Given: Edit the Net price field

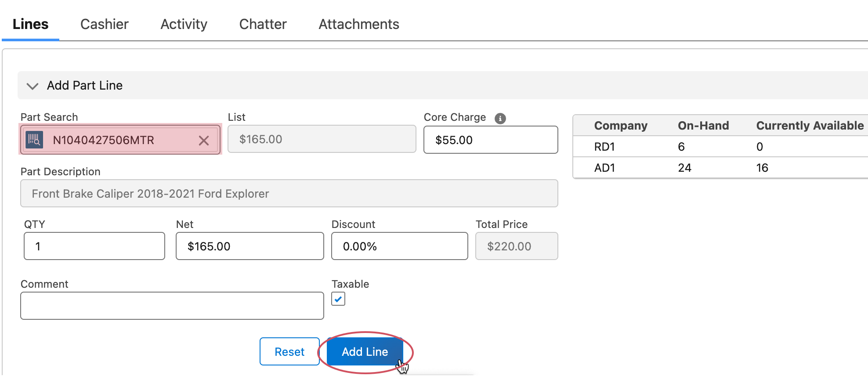Looking at the screenshot, I should [x=250, y=246].
